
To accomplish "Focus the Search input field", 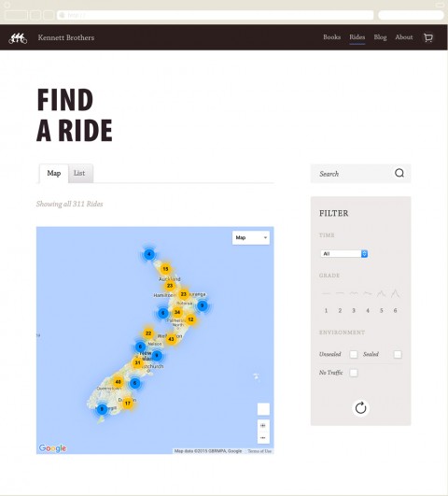I will pyautogui.click(x=353, y=174).
